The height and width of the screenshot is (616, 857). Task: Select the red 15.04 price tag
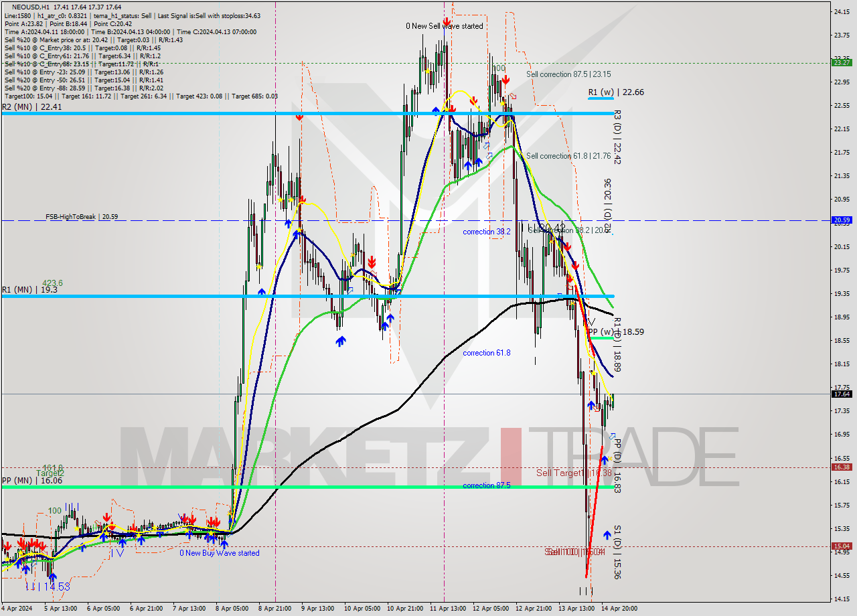point(842,546)
